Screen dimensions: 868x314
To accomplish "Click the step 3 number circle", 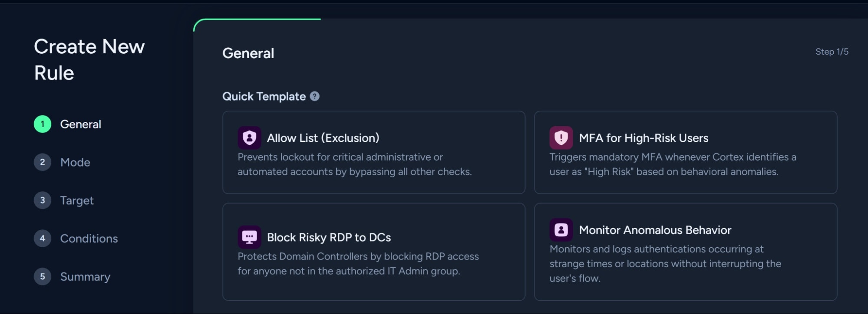I will pyautogui.click(x=43, y=200).
